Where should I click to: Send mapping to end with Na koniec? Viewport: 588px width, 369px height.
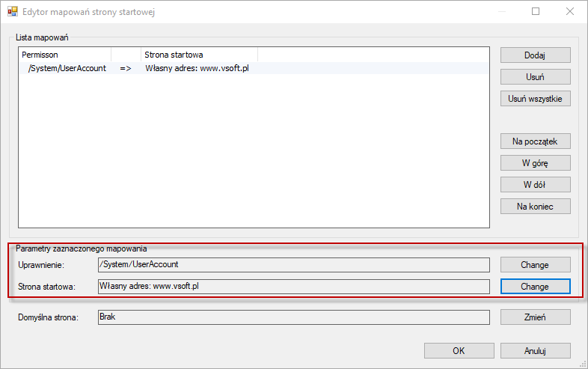535,207
